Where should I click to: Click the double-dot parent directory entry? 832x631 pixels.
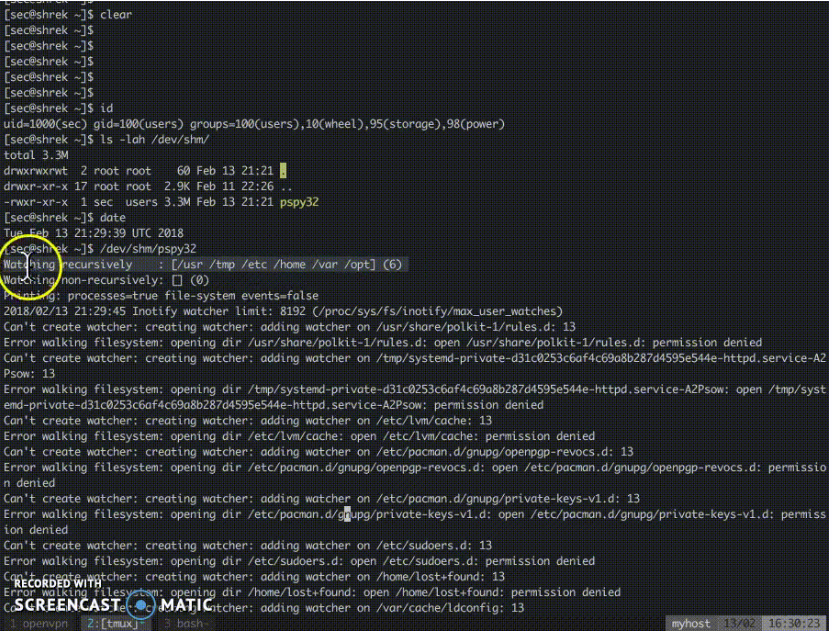[285, 186]
